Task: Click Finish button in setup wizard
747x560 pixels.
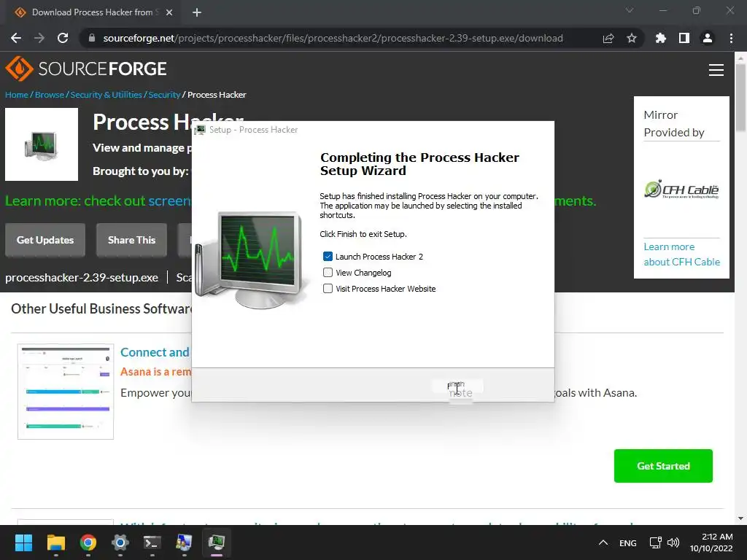Action: 457,386
